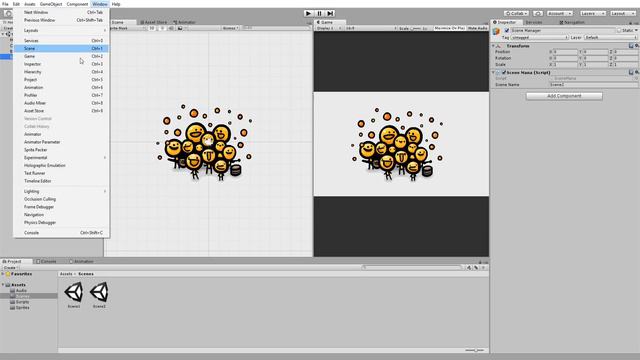Image resolution: width=640 pixels, height=360 pixels.
Task: Open the Transform component gear settings
Action: pos(637,46)
